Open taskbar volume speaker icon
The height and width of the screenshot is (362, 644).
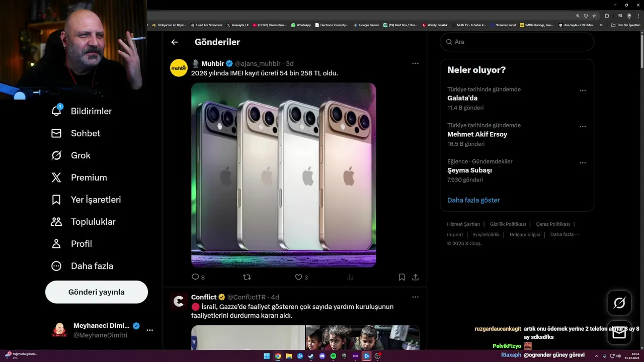tap(618, 356)
